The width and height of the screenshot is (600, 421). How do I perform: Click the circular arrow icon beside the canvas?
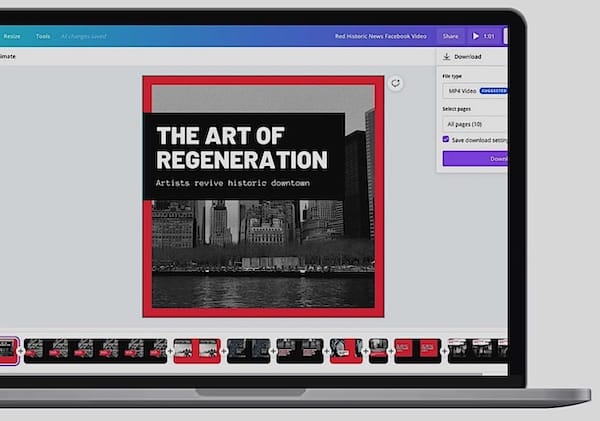click(x=395, y=83)
